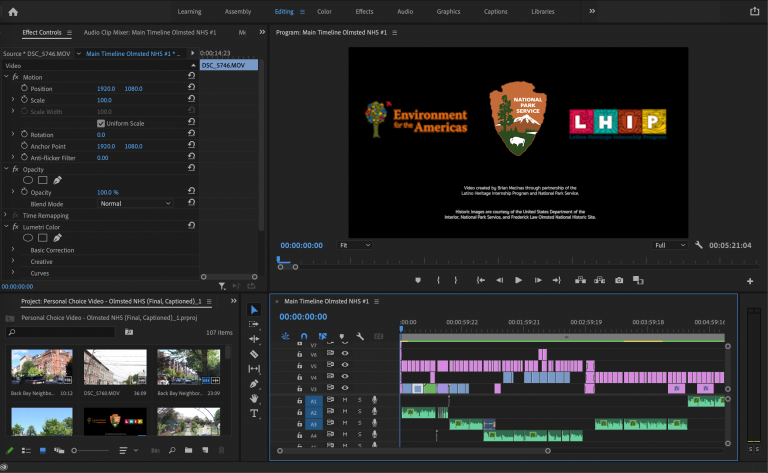Select the Selection (arrow) tool
Image resolution: width=768 pixels, height=473 pixels.
(x=254, y=309)
